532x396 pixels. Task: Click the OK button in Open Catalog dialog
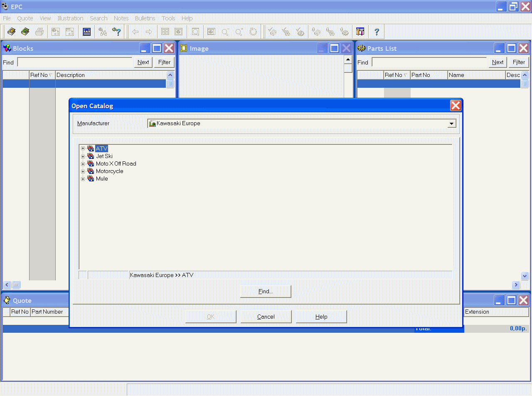tap(211, 317)
